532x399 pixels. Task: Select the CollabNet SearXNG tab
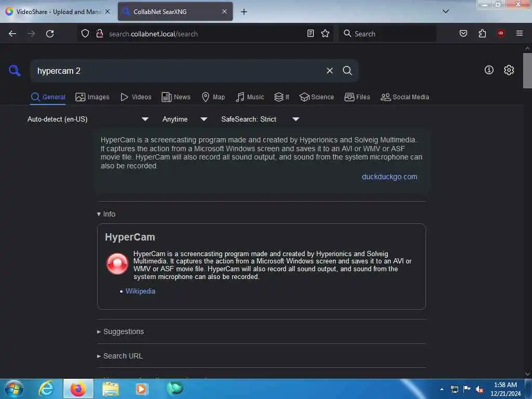(175, 11)
